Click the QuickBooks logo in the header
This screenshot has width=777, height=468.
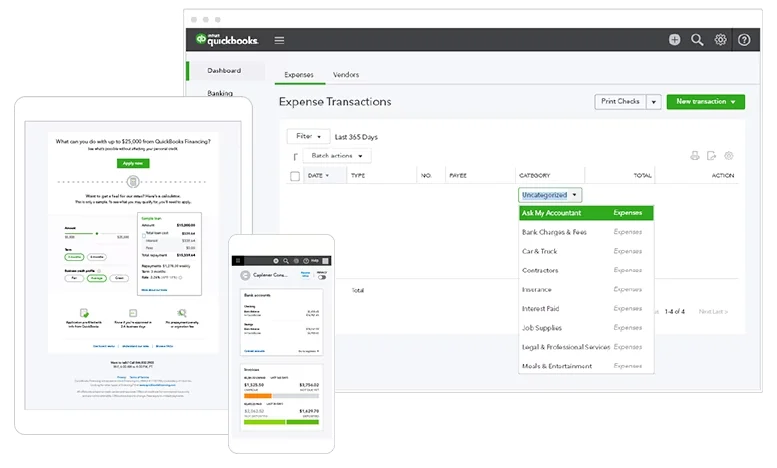(x=226, y=40)
